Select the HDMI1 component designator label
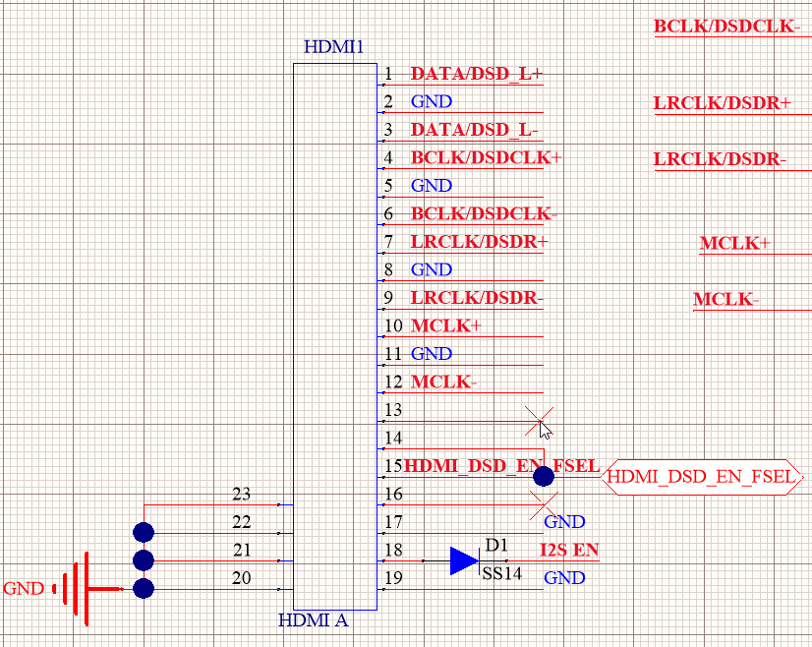This screenshot has height=647, width=812. 333,47
